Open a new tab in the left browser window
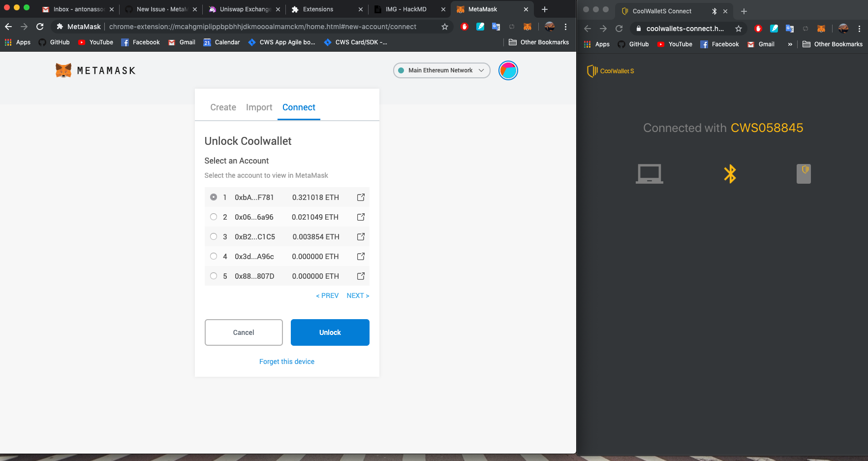868x461 pixels. (544, 9)
